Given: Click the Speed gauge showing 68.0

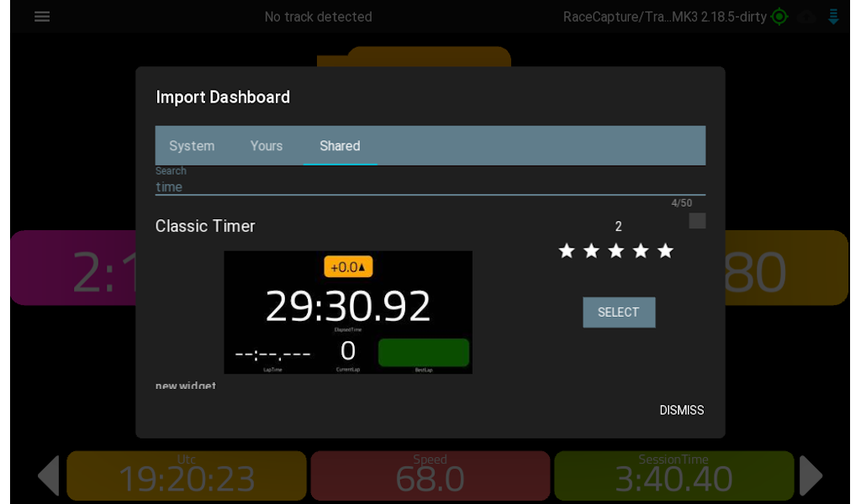Looking at the screenshot, I should pyautogui.click(x=430, y=475).
